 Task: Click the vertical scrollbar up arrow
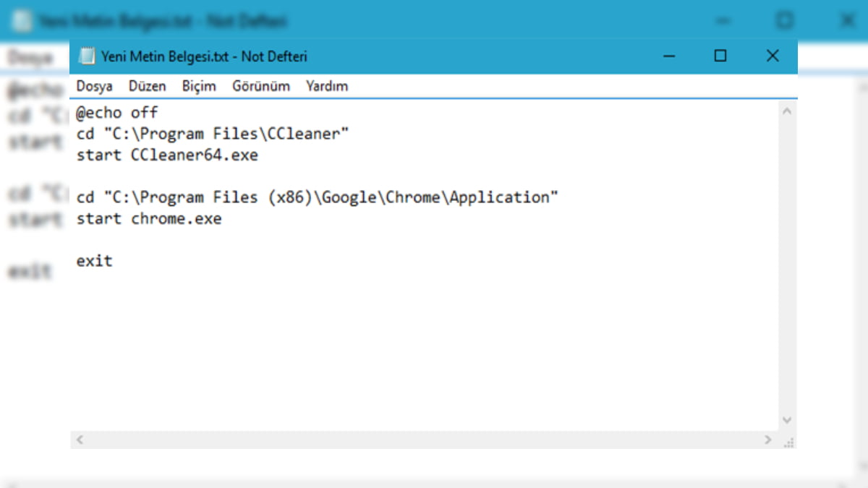[788, 112]
